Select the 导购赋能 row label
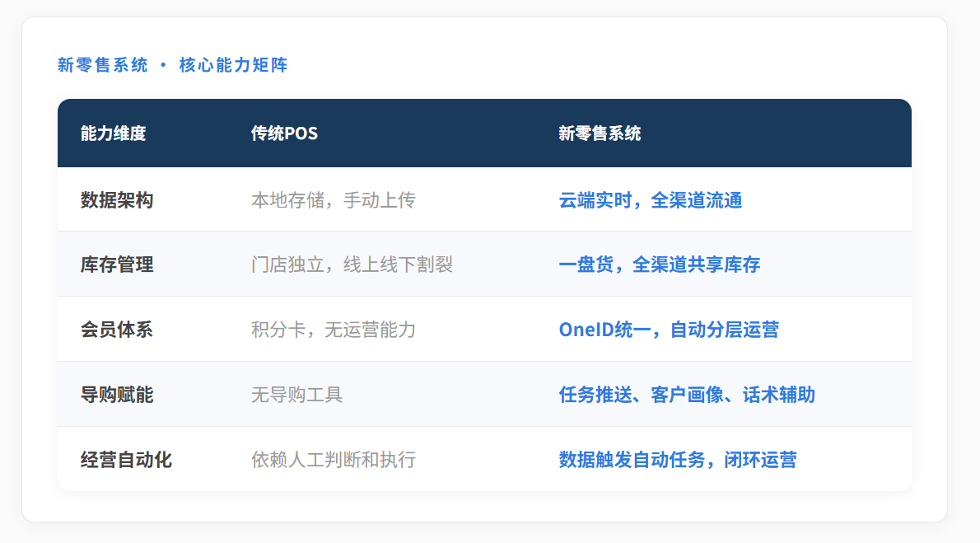Screen dimensions: 980x543 [x=117, y=395]
